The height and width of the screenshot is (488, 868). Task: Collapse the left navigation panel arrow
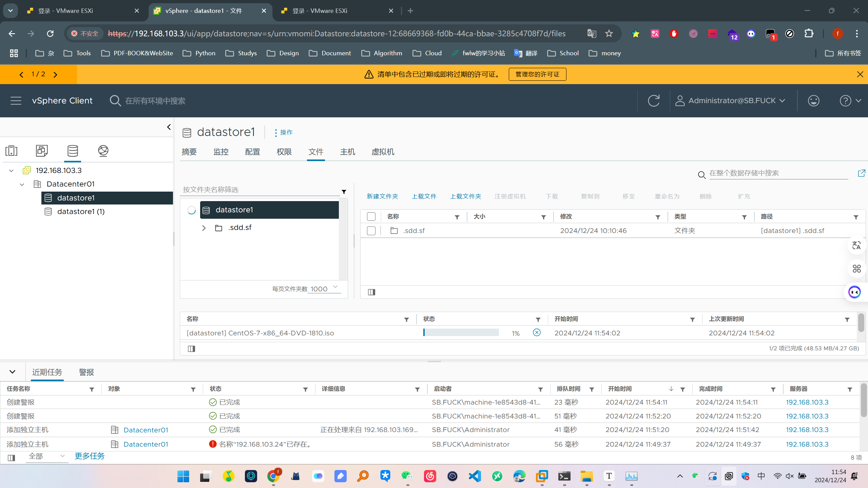click(x=169, y=127)
